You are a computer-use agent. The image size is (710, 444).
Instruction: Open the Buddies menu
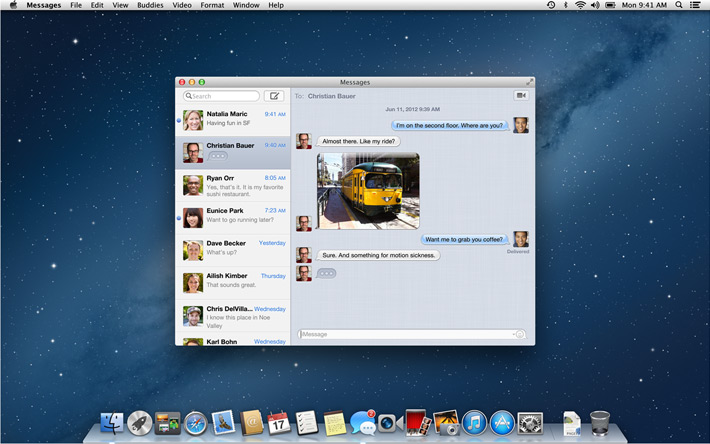tap(151, 5)
